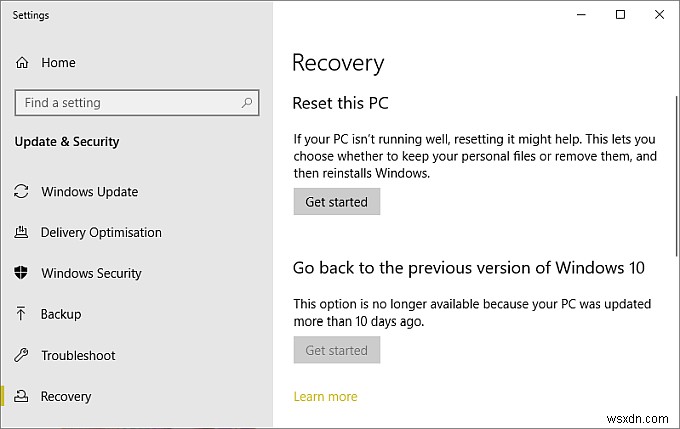Maximize the Settings window

(620, 15)
